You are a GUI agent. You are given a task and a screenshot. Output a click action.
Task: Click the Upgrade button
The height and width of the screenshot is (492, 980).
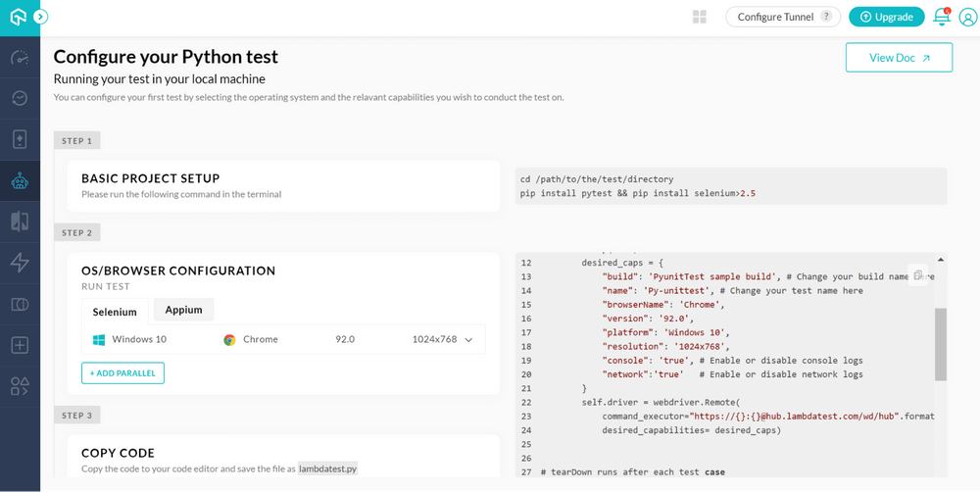(x=886, y=17)
